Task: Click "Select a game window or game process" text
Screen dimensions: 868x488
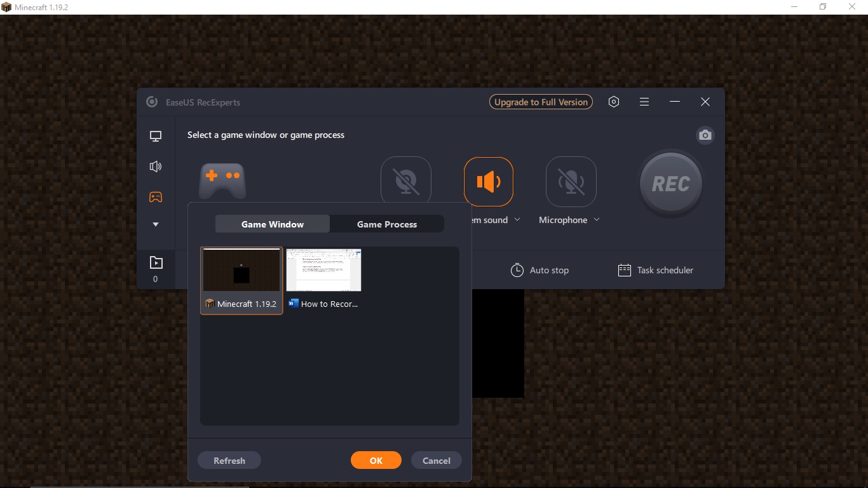Action: 266,135
